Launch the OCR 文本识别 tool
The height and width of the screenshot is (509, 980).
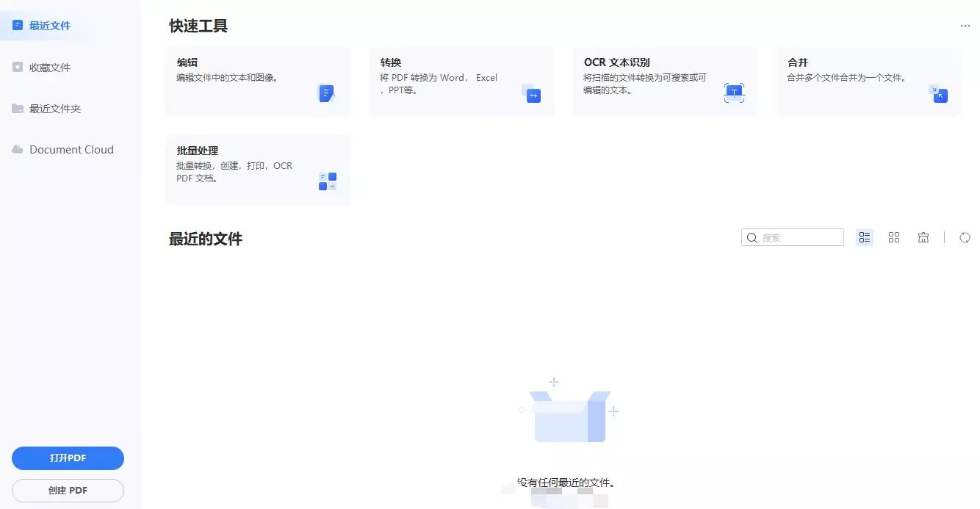click(x=665, y=81)
